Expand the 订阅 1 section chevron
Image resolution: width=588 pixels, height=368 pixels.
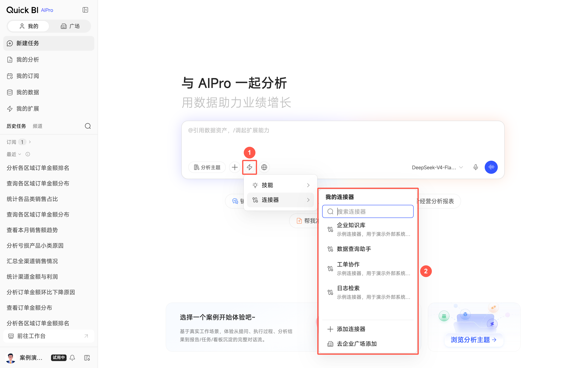coord(30,142)
